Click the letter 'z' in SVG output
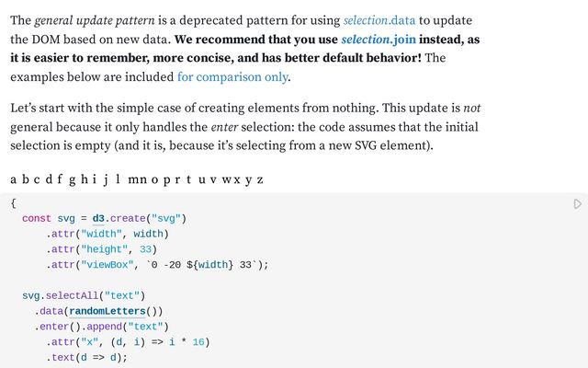This screenshot has width=588, height=368. [260, 179]
